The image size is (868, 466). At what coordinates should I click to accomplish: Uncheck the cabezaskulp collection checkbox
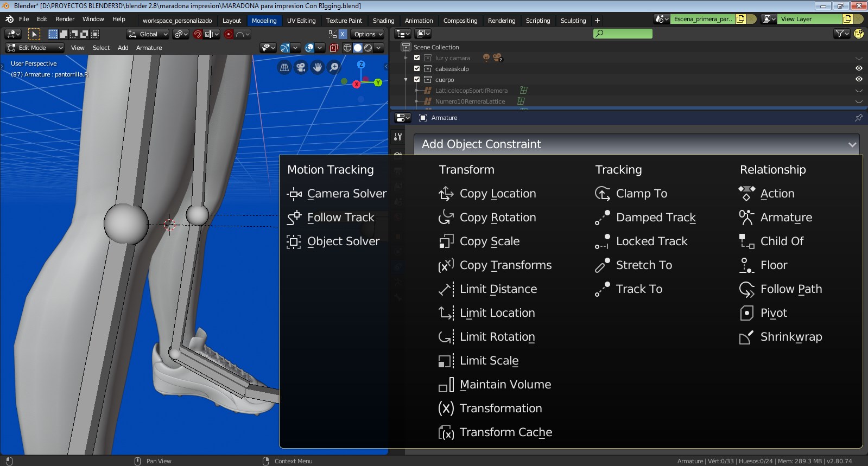coord(417,68)
